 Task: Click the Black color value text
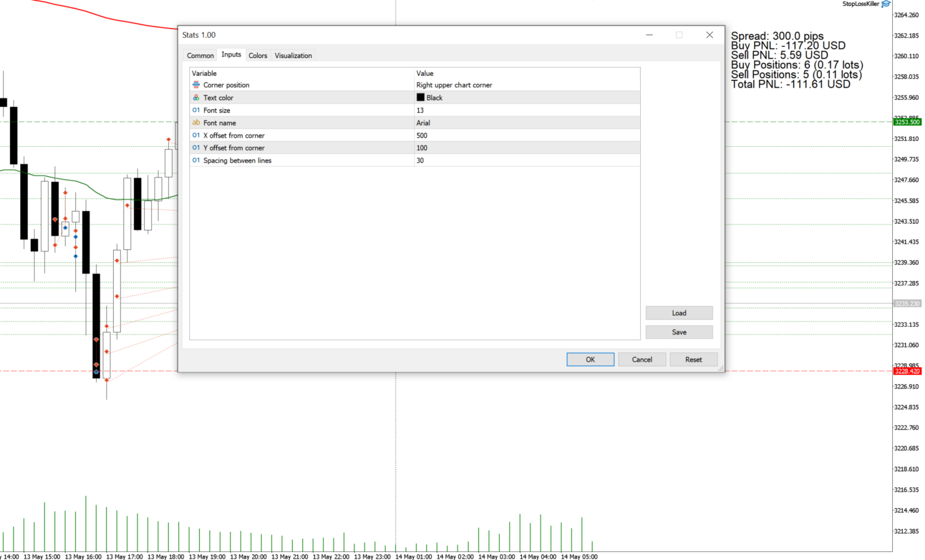click(434, 97)
